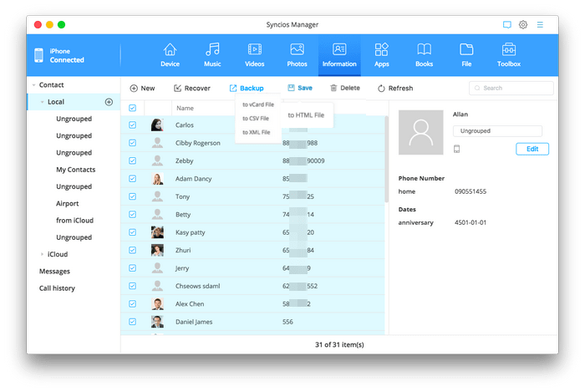Open the Books tab
The height and width of the screenshot is (392, 585).
coord(424,55)
